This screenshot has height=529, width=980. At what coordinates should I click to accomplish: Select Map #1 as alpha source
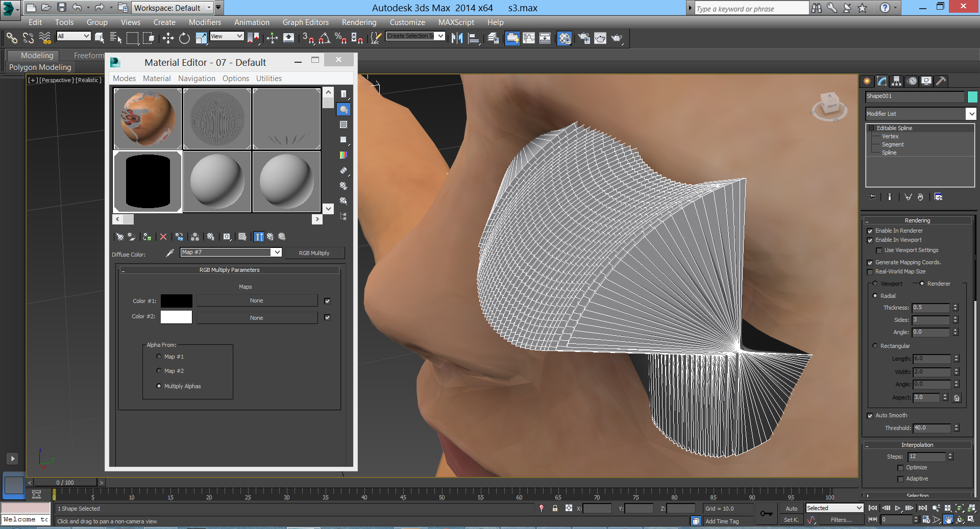[x=159, y=357]
